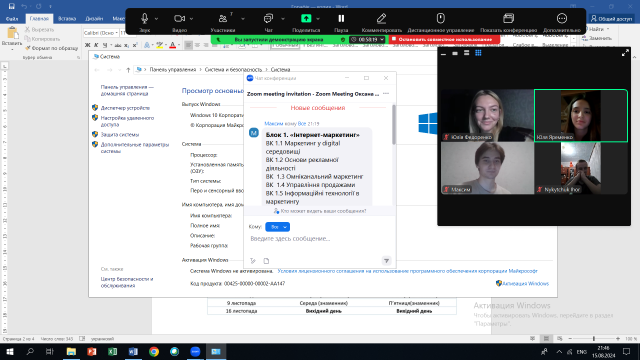
Task: Open the meeting timer dropdown
Action: point(367,40)
